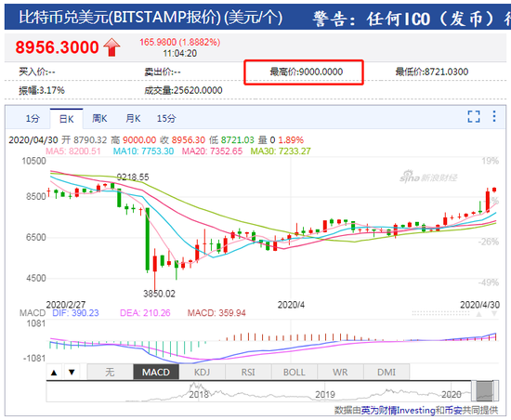The height and width of the screenshot is (420, 511).
Task: Click the red up-arrow price icon
Action: (111, 47)
